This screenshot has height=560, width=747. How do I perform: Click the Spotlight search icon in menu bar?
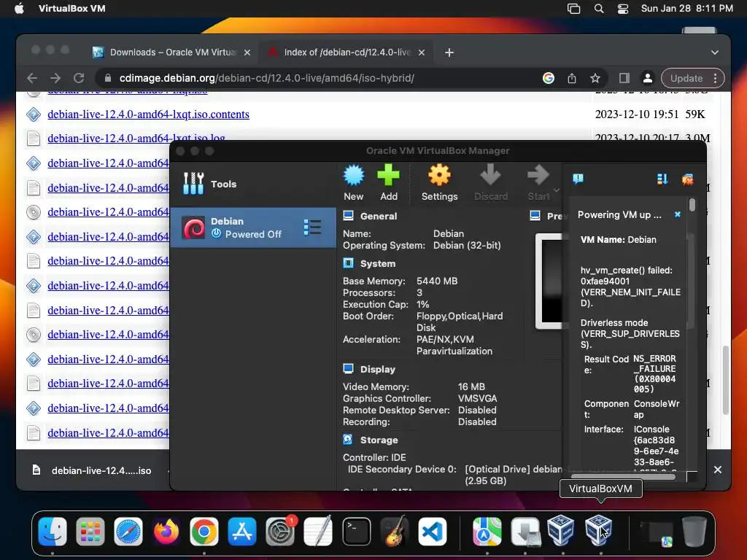(x=599, y=9)
